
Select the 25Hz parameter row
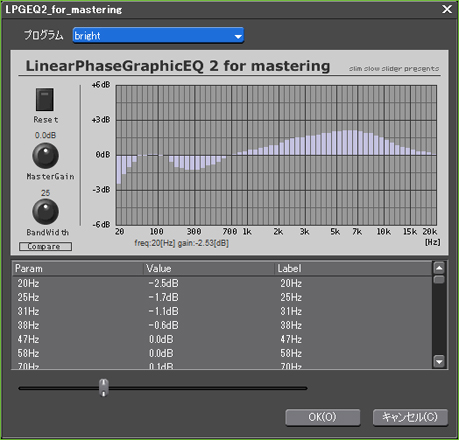222,297
